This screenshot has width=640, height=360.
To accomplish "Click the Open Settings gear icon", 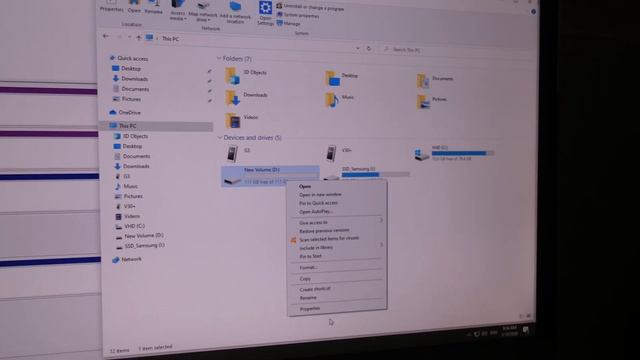I will tap(265, 8).
